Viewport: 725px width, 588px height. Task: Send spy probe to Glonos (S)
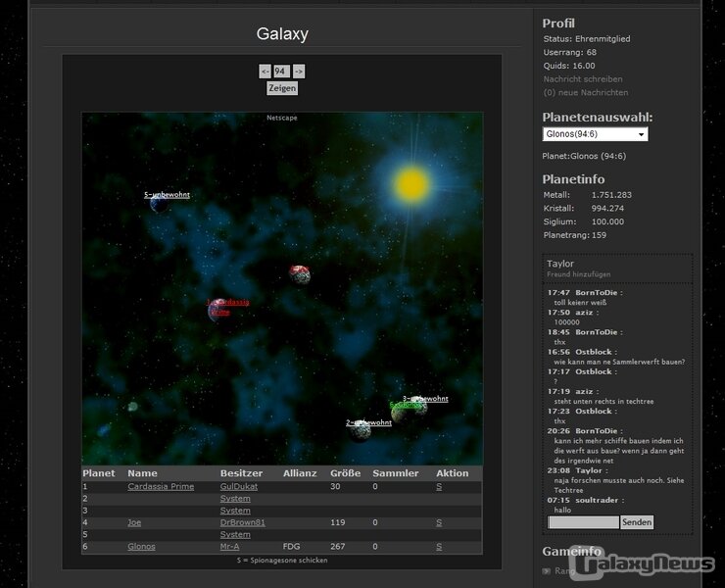pos(439,547)
